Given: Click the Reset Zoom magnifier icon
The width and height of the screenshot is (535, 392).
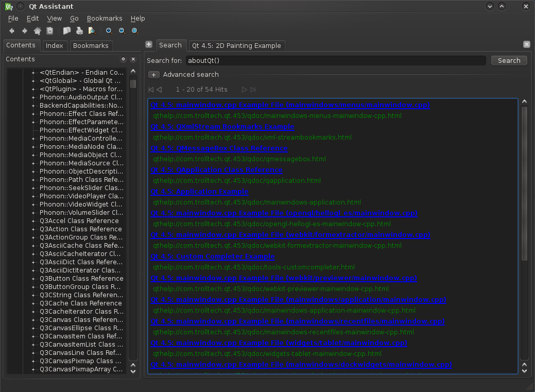Looking at the screenshot, I should (x=135, y=31).
